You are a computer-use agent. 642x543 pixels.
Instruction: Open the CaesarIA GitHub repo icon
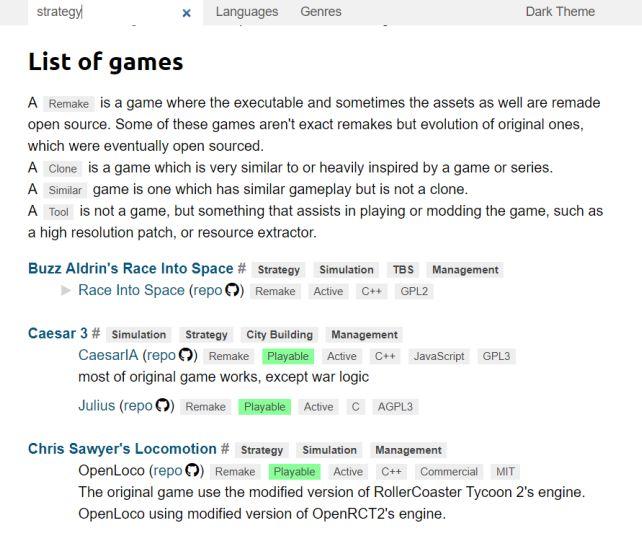(x=185, y=355)
